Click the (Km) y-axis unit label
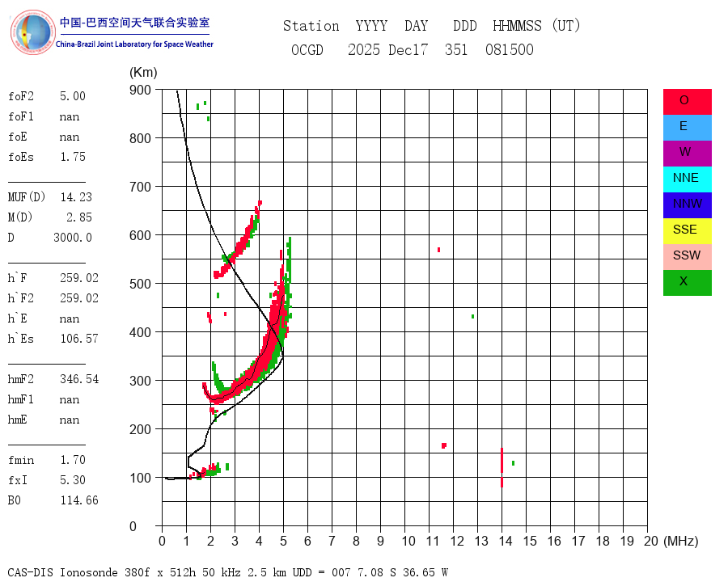Image resolution: width=728 pixels, height=582 pixels. [x=143, y=73]
